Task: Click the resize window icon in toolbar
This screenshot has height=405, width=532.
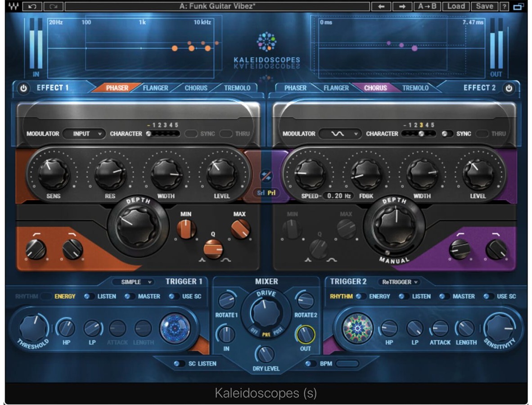Action: (518, 6)
